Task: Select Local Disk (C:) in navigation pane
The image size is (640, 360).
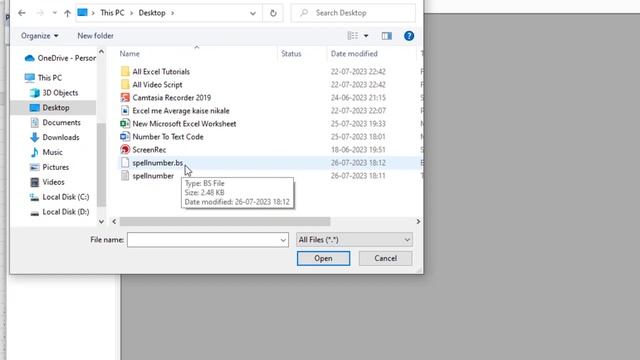Action: (59, 197)
